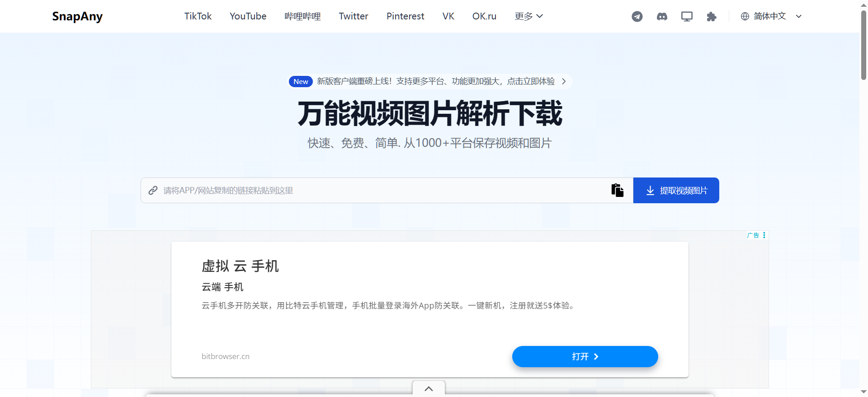868x397 pixels.
Task: Open the OK.ru downloader page
Action: (484, 16)
